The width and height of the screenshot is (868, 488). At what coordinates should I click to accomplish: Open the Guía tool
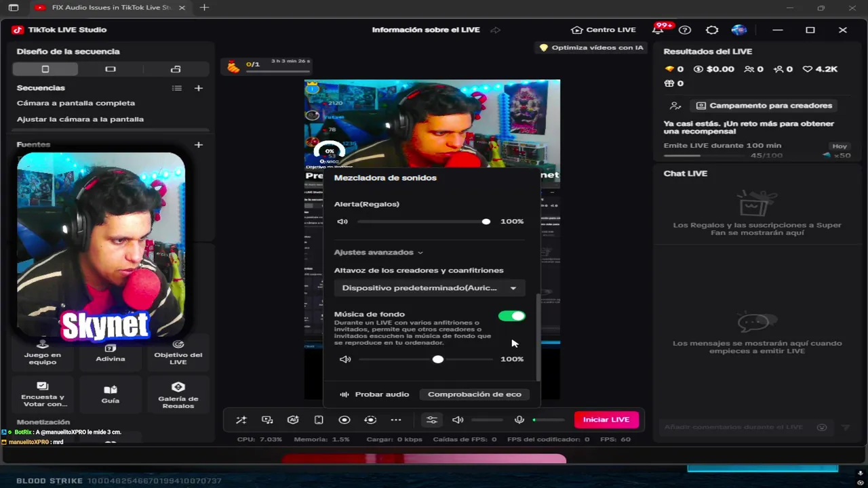(111, 394)
